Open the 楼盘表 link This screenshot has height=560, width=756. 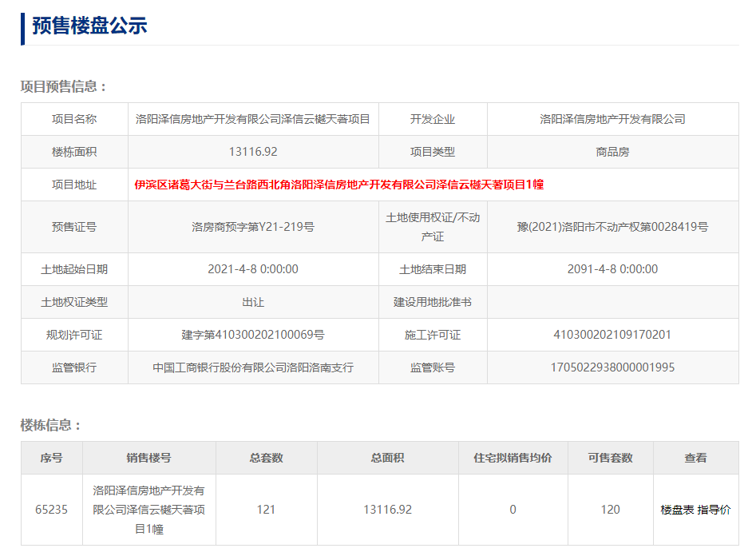[x=677, y=510]
